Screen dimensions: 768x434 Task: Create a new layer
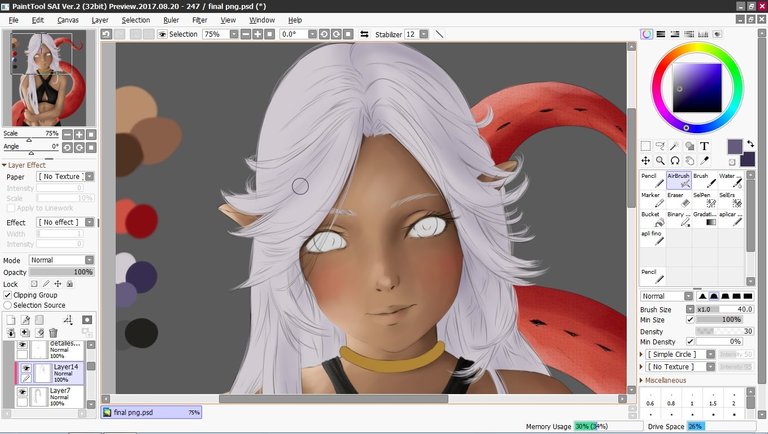[11, 320]
